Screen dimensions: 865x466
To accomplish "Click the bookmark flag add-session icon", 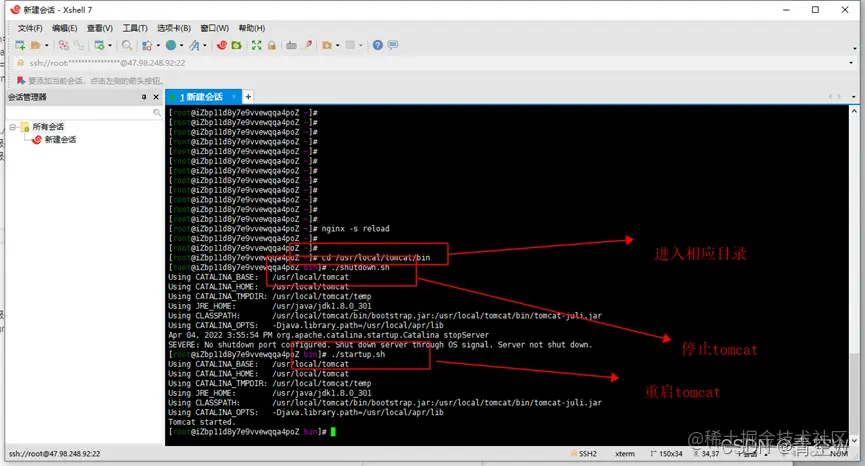I will point(21,81).
